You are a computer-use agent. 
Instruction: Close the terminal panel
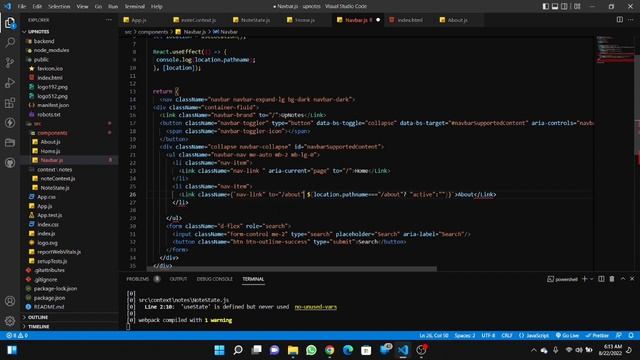click(x=632, y=279)
